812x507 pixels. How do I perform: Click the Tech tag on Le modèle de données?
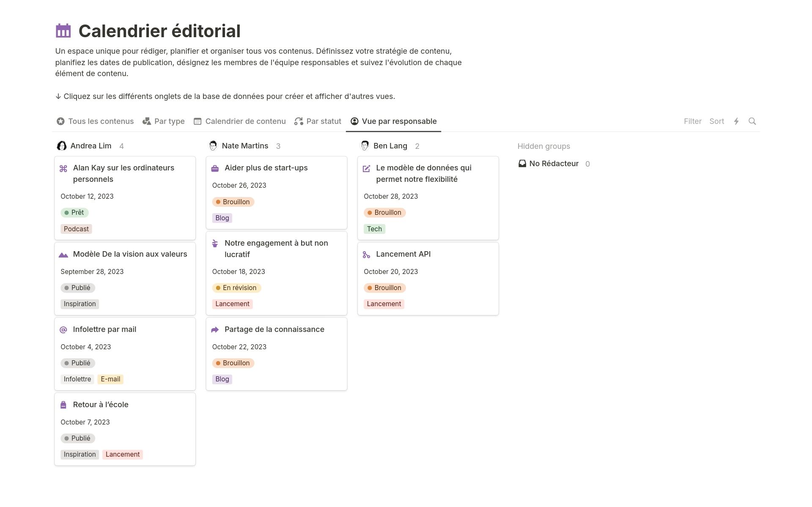click(x=374, y=229)
